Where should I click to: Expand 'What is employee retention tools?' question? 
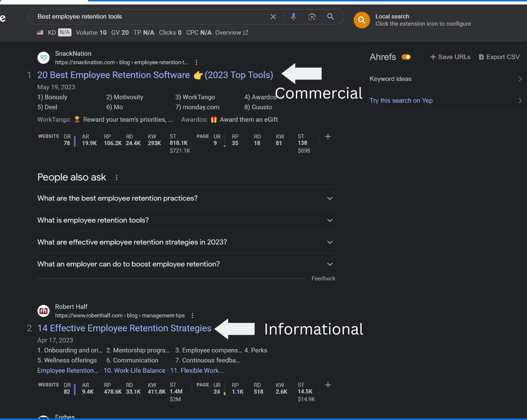(186, 220)
